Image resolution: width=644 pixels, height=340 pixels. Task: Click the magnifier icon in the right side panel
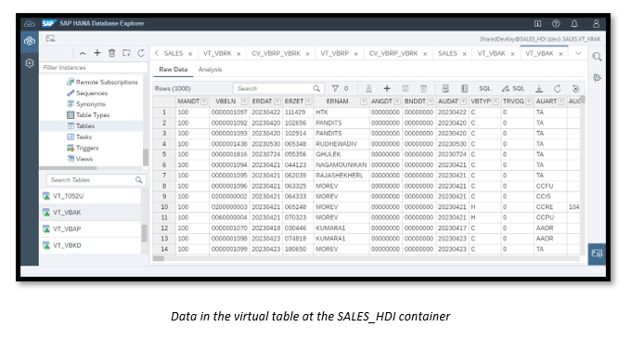pyautogui.click(x=597, y=57)
